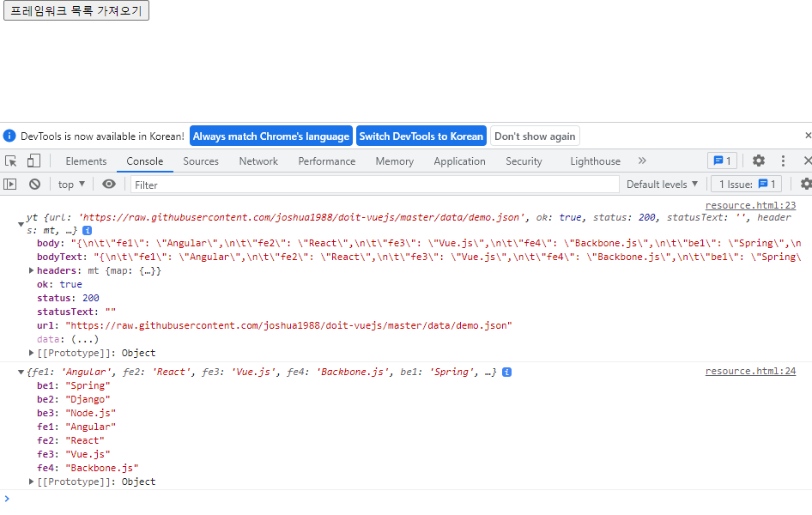Open the Default levels dropdown

pos(662,185)
